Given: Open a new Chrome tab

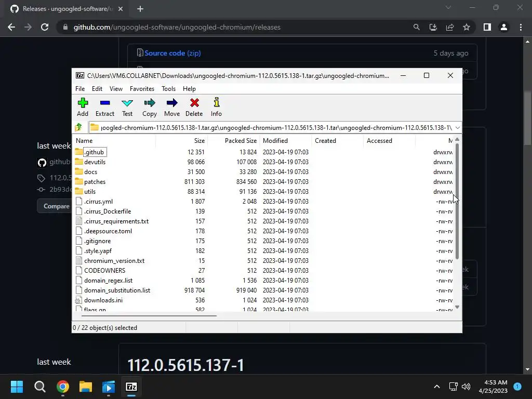Looking at the screenshot, I should click(x=140, y=9).
